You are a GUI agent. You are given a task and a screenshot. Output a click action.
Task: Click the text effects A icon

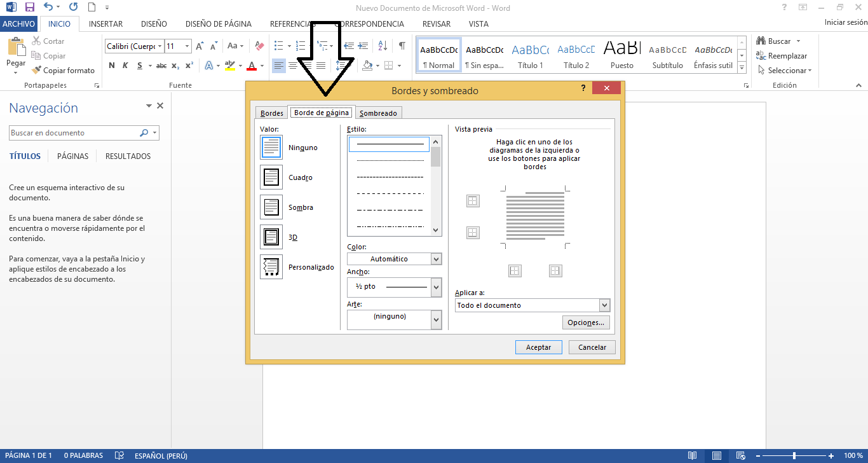pyautogui.click(x=208, y=66)
